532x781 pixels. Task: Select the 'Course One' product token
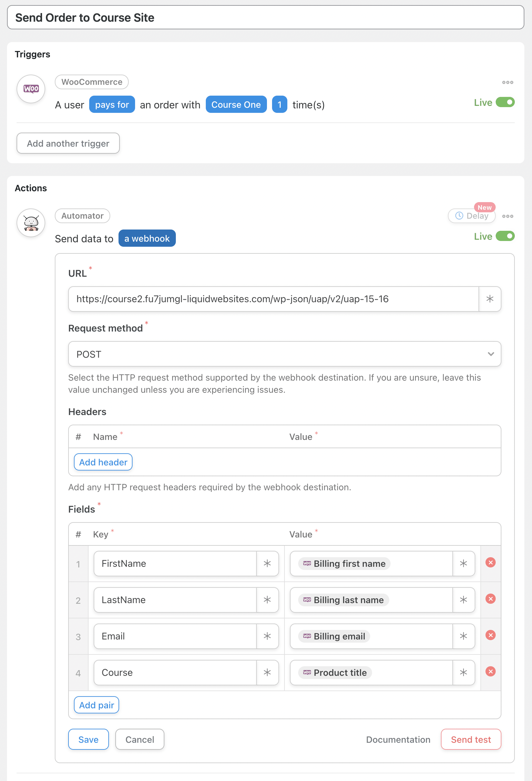(236, 105)
